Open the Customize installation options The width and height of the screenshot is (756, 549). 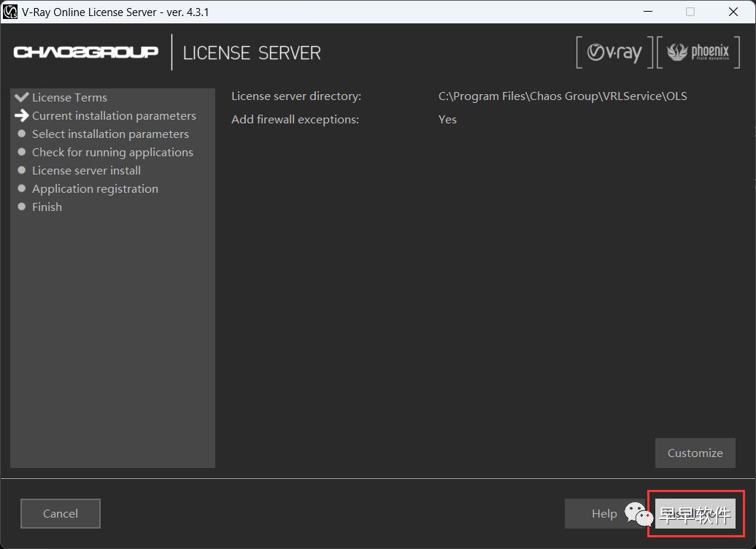[695, 453]
